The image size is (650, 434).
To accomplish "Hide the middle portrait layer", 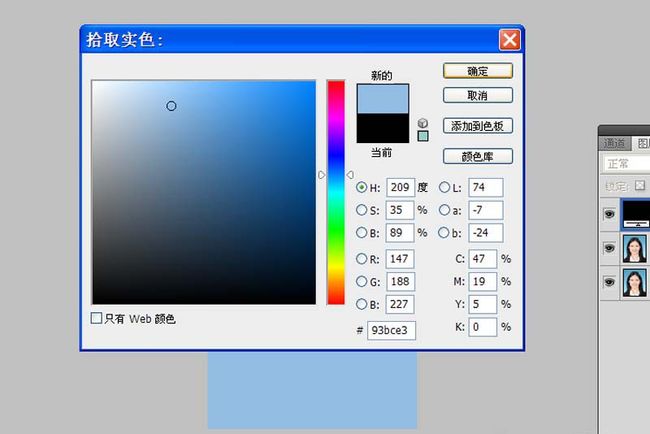I will coord(609,248).
